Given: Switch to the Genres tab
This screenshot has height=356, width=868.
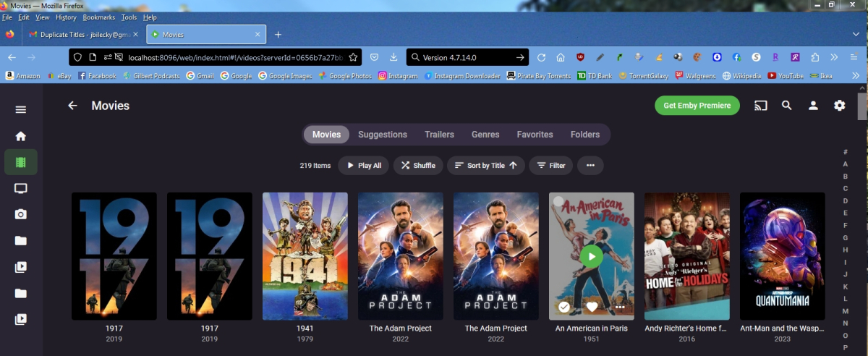Looking at the screenshot, I should point(485,135).
